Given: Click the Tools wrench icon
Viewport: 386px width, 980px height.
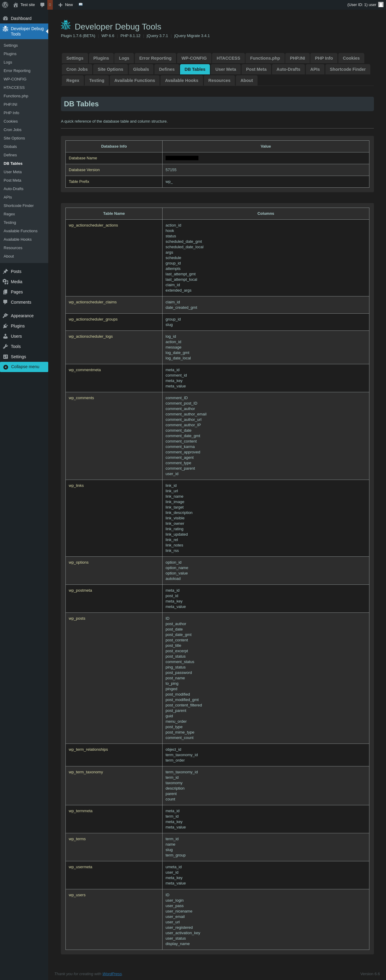Looking at the screenshot, I should click(x=5, y=346).
